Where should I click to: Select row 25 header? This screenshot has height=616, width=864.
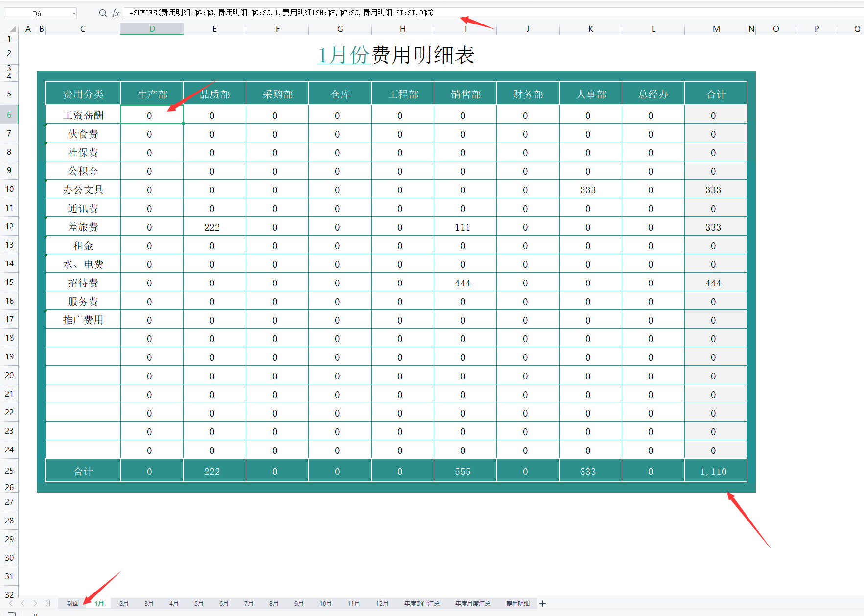point(9,471)
